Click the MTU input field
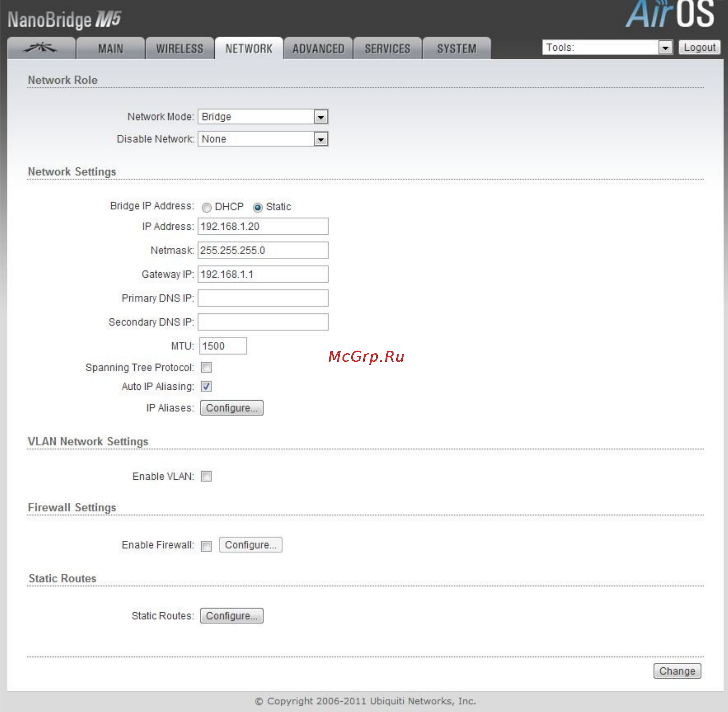The height and width of the screenshot is (712, 728). [223, 346]
